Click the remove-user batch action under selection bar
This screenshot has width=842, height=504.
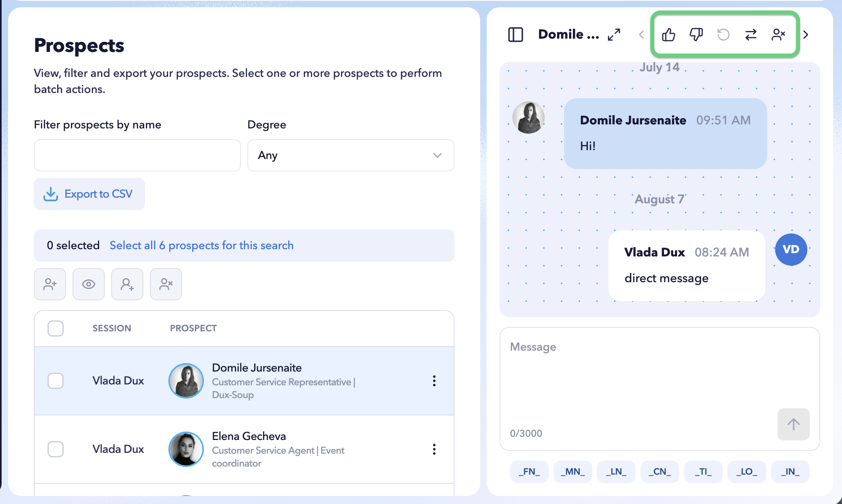(166, 284)
